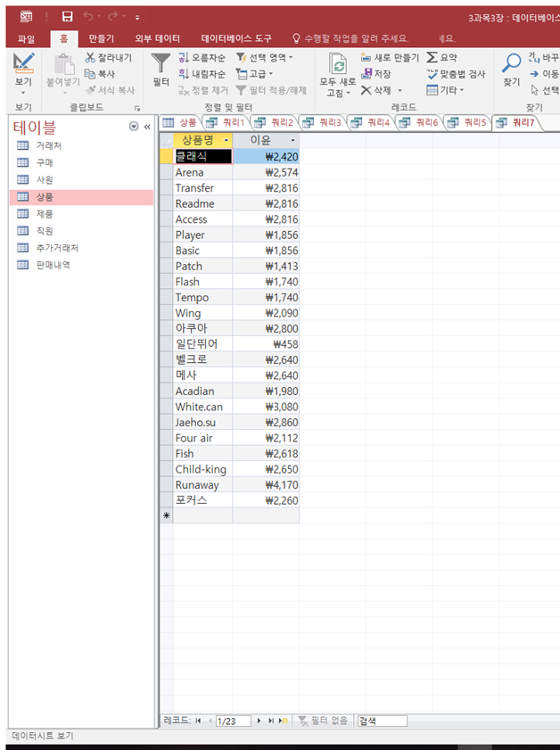Screen dimensions: 560x750
Task: Open More (기타) records dropdown
Action: point(445,90)
